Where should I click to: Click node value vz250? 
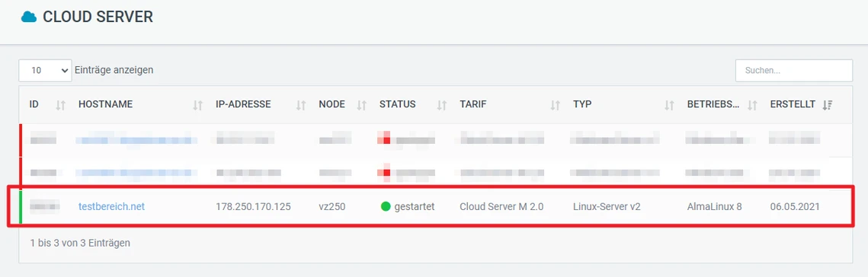[x=332, y=207]
